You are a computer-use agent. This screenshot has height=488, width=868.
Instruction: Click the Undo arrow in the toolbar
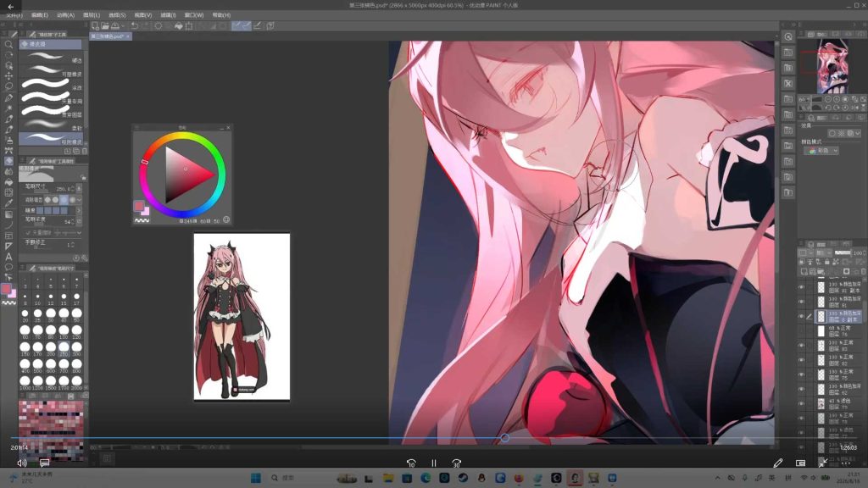tap(135, 26)
